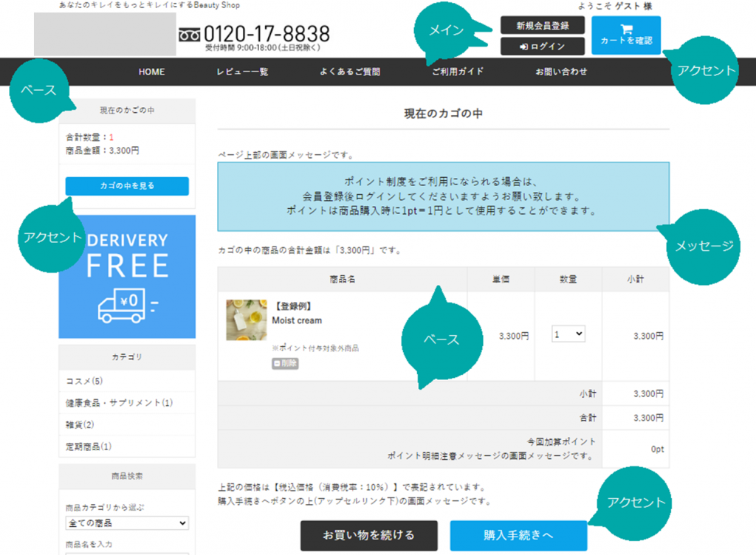Open the コスメ(5) category link
The height and width of the screenshot is (555, 756).
coord(84,382)
